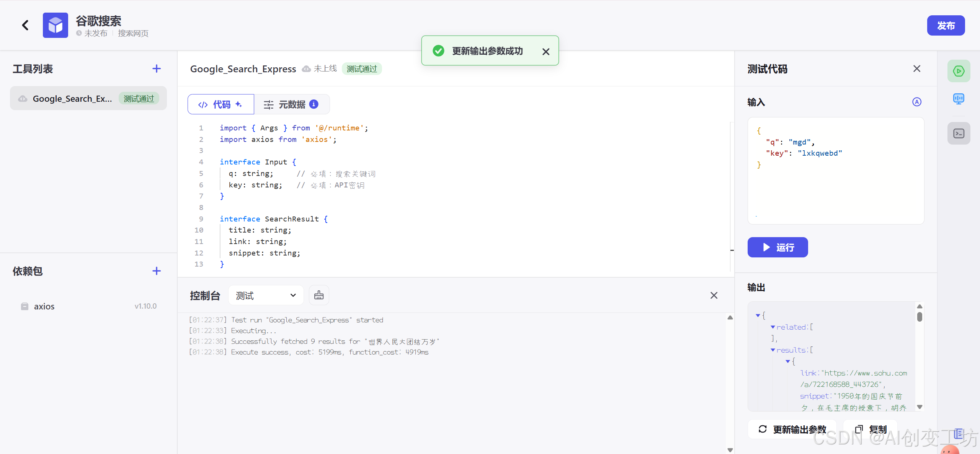The height and width of the screenshot is (454, 980).
Task: Collapse the root object in output tree
Action: click(758, 316)
